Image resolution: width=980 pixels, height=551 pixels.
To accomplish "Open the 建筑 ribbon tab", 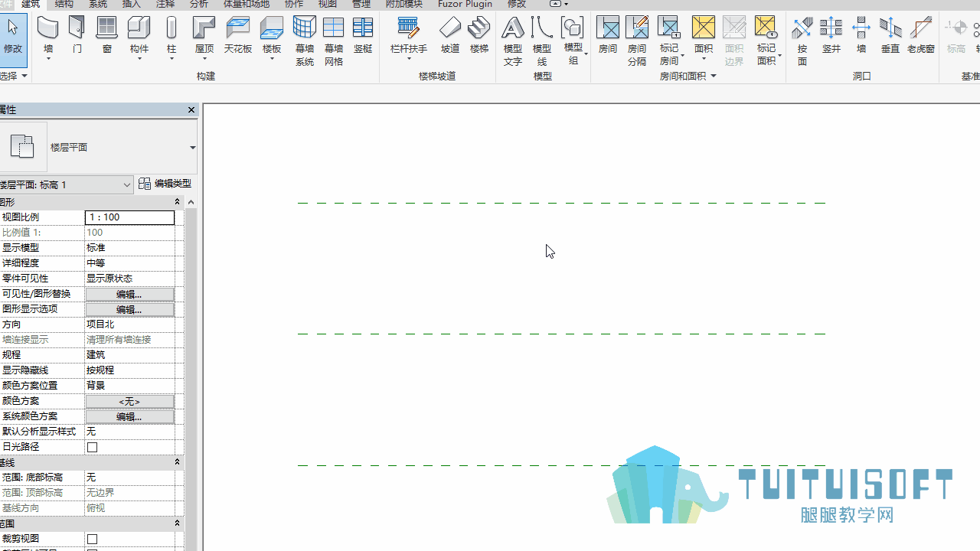I will (x=30, y=4).
